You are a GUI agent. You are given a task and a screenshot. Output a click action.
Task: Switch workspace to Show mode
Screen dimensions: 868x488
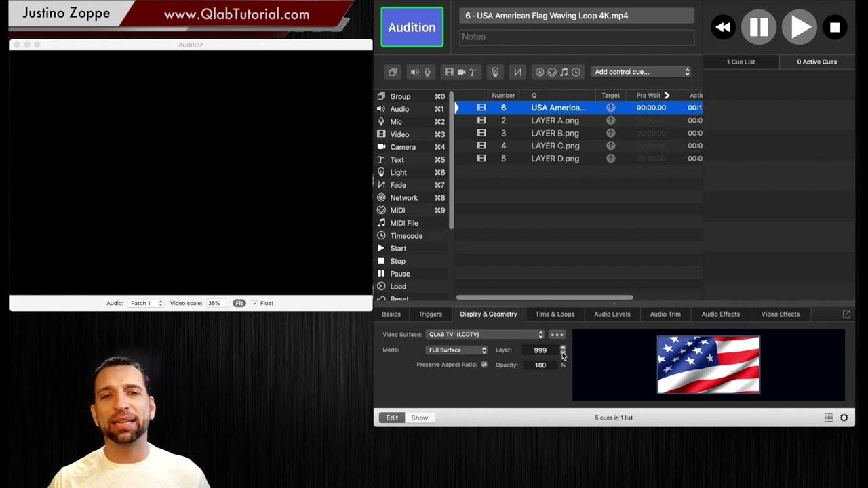coord(419,418)
